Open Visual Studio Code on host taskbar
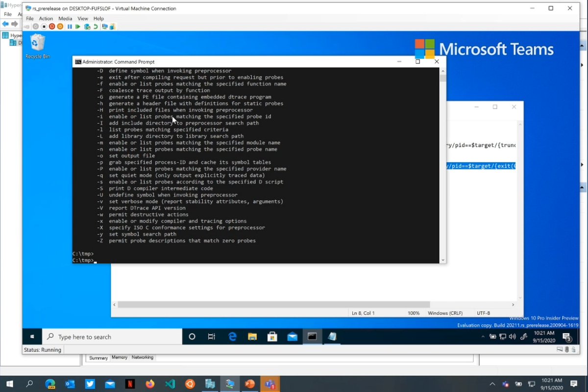The image size is (588, 392). [170, 384]
